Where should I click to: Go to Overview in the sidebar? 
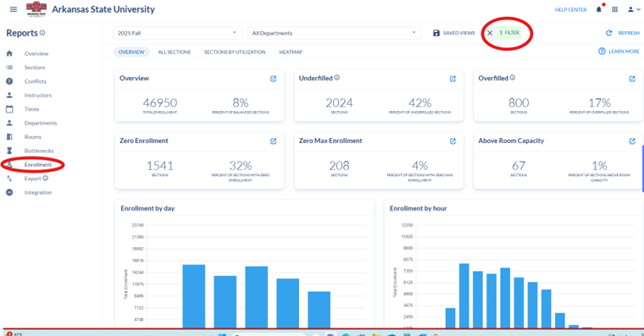coord(36,54)
